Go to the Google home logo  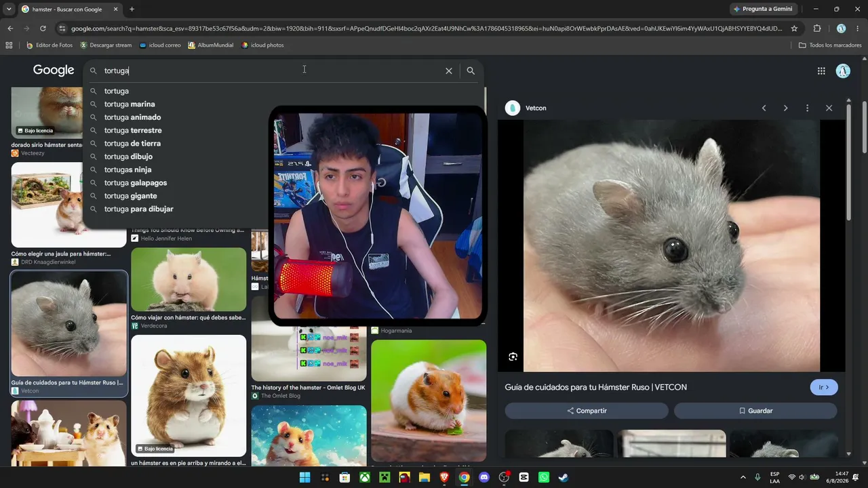point(54,70)
